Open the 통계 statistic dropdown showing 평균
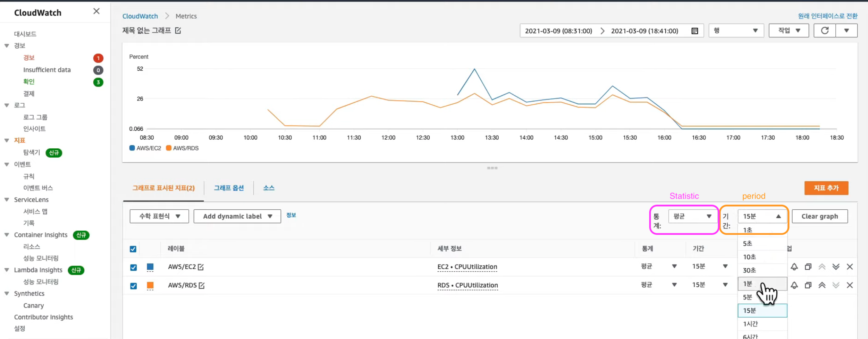The image size is (868, 339). click(x=692, y=216)
